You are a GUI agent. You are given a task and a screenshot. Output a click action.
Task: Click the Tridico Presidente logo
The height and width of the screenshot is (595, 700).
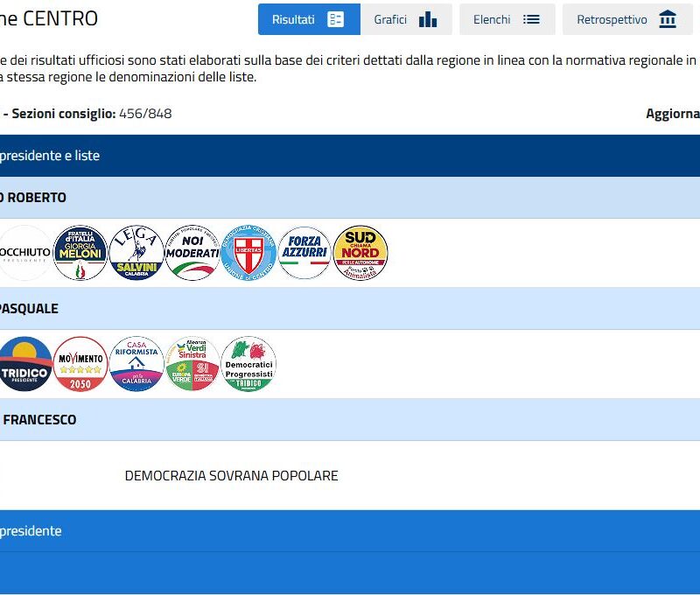(24, 364)
